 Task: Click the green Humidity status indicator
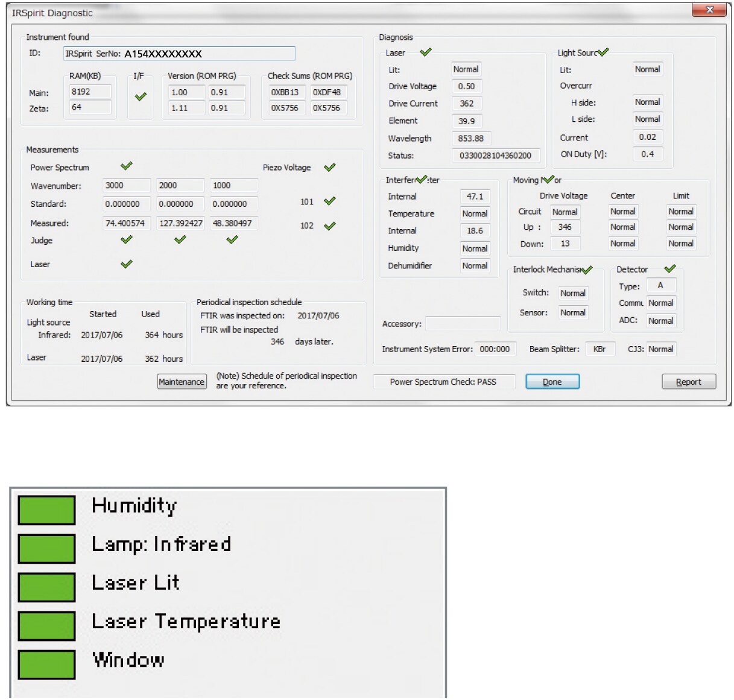click(47, 510)
